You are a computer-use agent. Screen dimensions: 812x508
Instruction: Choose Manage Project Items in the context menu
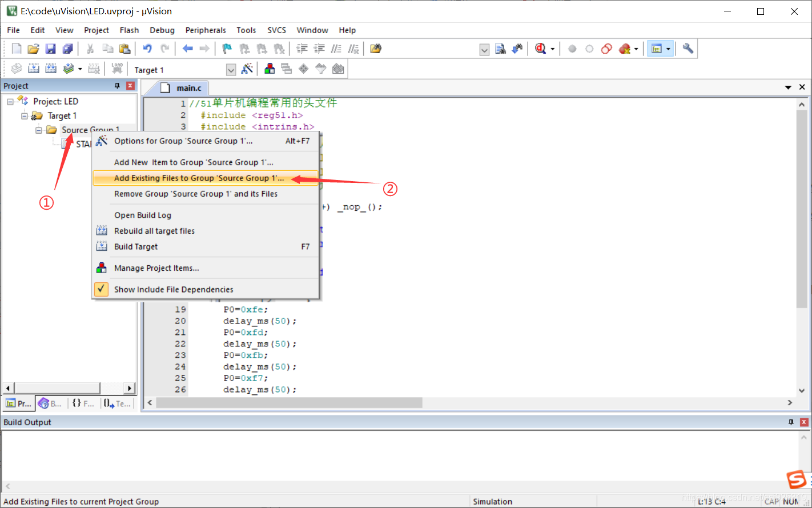[x=205, y=268]
